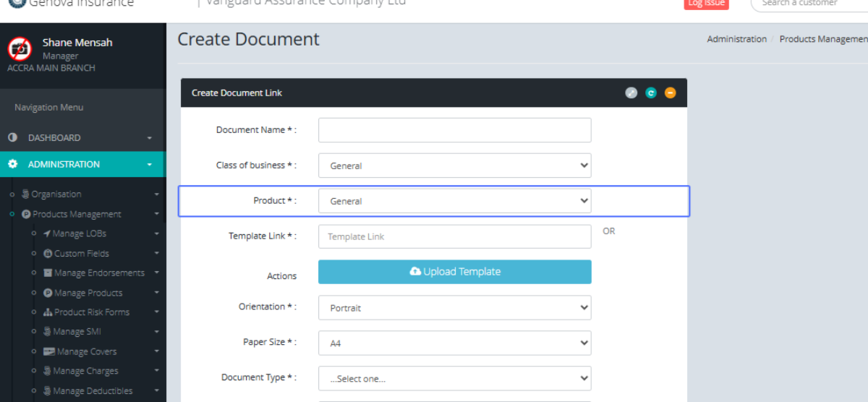Click the Administration breadcrumb link
868x402 pixels.
click(x=736, y=39)
